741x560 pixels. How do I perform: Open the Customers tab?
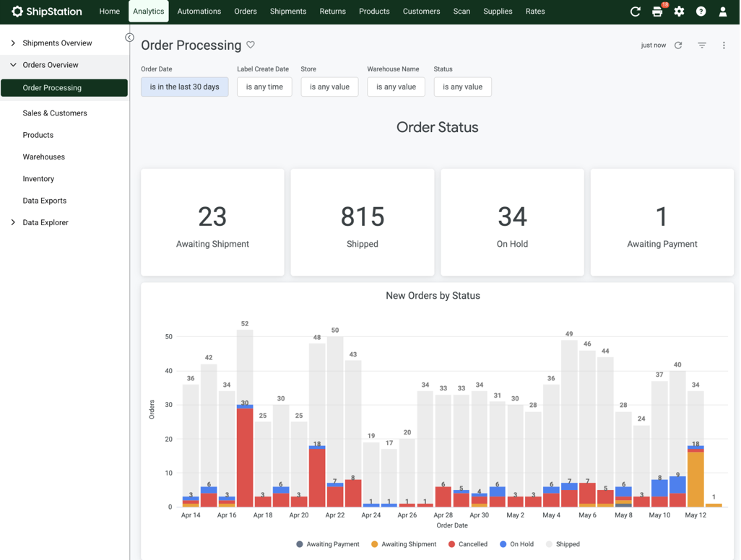pyautogui.click(x=422, y=12)
